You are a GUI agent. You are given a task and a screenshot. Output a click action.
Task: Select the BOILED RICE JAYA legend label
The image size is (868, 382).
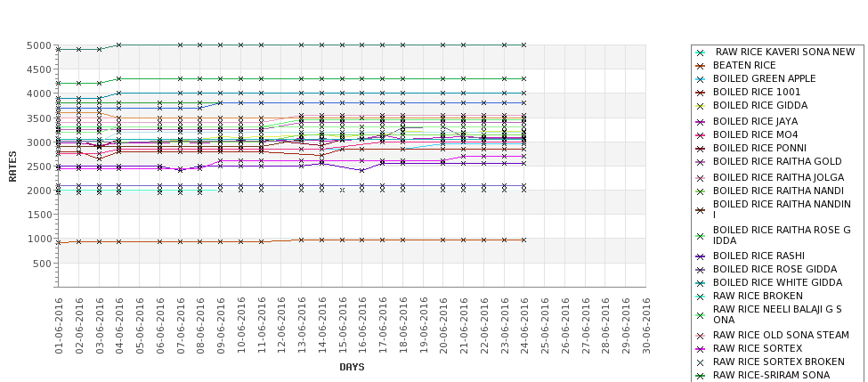(x=755, y=121)
